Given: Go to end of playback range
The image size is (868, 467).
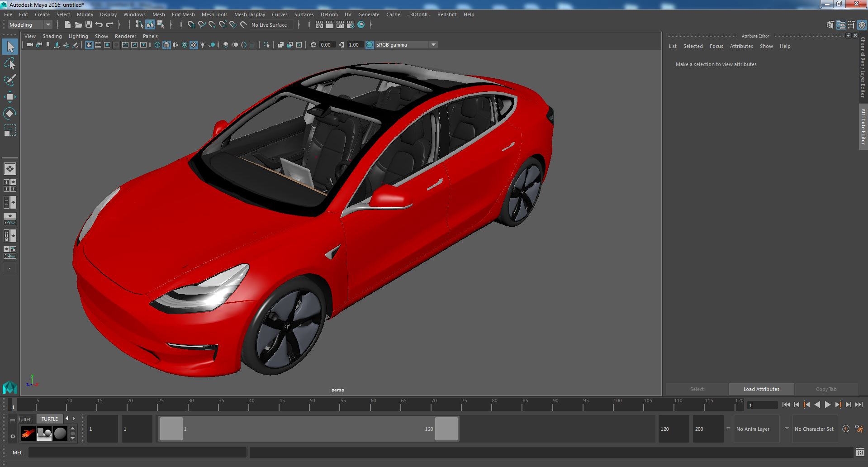Looking at the screenshot, I should tap(859, 405).
